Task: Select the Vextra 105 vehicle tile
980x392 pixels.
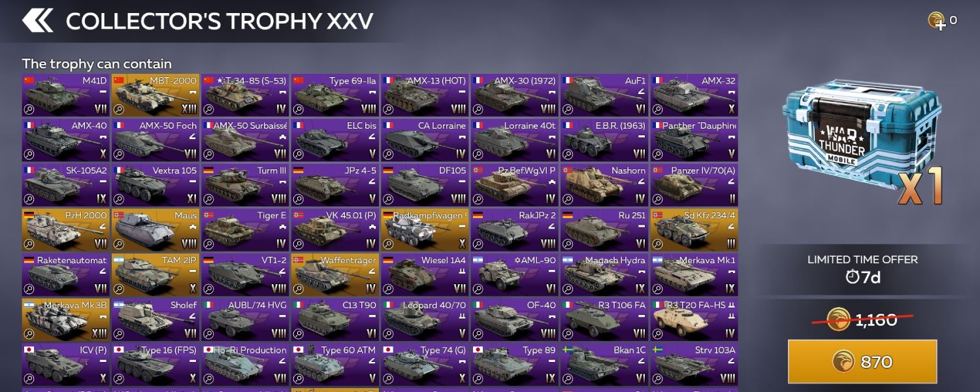Action: click(155, 185)
